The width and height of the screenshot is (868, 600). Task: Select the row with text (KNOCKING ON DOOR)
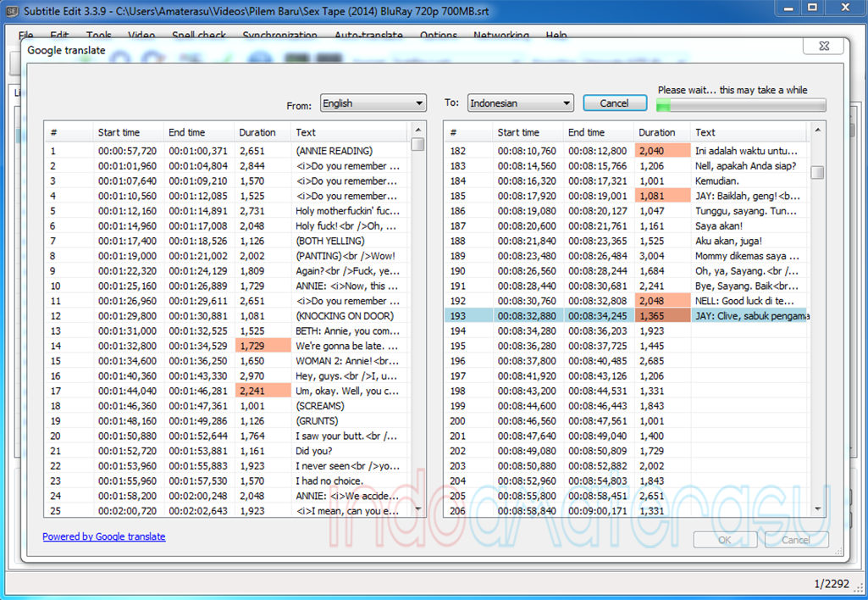coord(228,316)
